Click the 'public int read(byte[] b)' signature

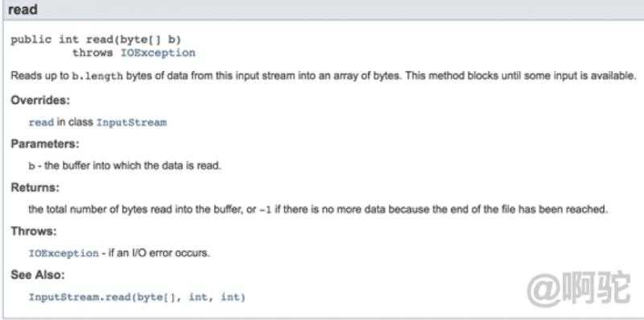(x=96, y=39)
